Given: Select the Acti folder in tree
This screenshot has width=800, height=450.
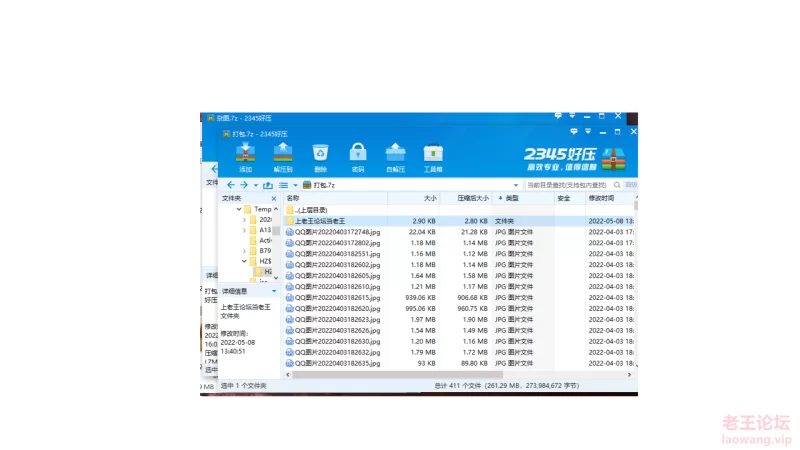Looking at the screenshot, I should (x=261, y=240).
